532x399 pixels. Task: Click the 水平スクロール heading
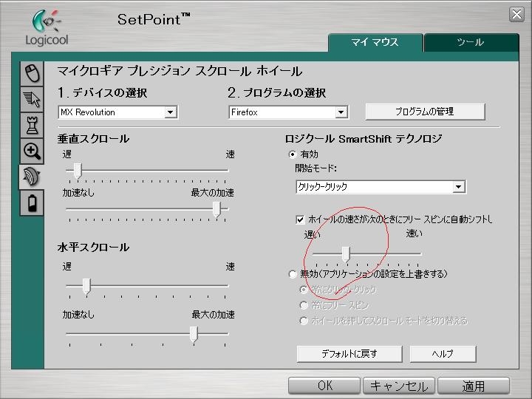pyautogui.click(x=93, y=248)
